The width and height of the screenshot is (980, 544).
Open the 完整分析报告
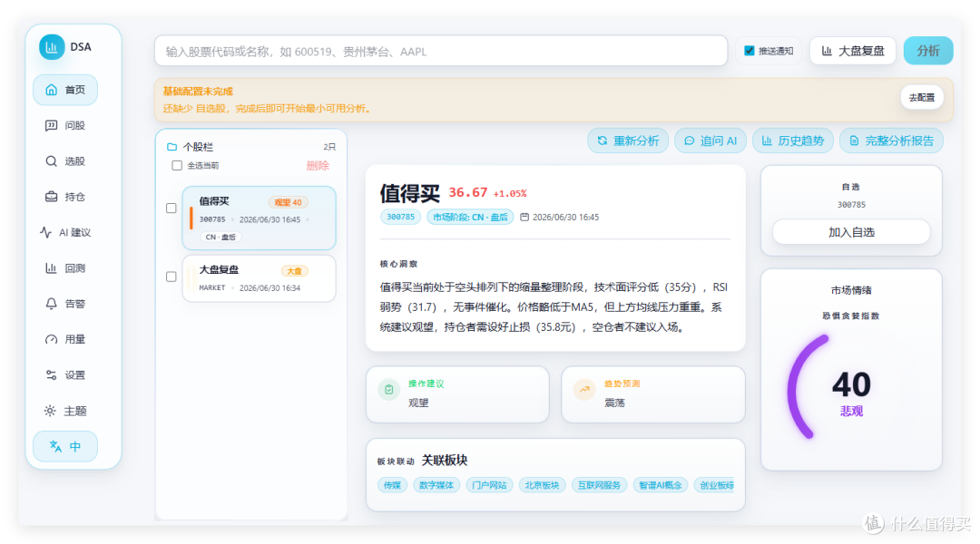891,141
